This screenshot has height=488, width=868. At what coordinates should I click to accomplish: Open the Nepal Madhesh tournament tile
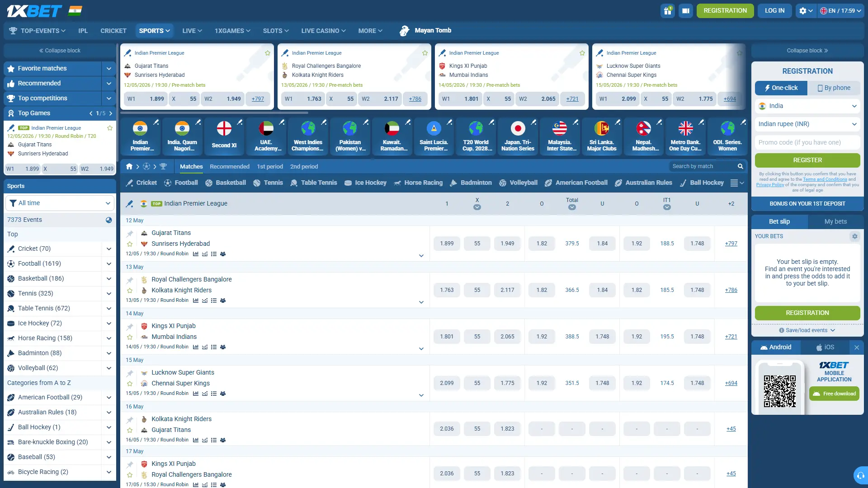(x=643, y=136)
